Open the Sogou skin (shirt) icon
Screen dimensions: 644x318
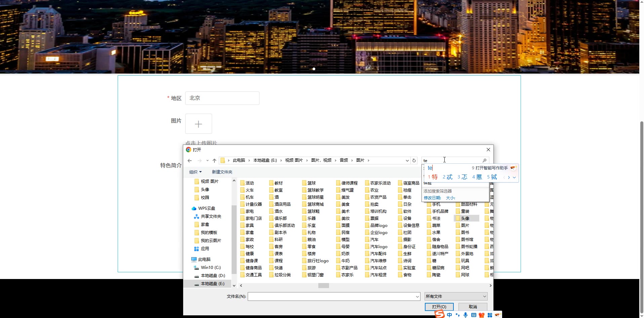click(482, 315)
